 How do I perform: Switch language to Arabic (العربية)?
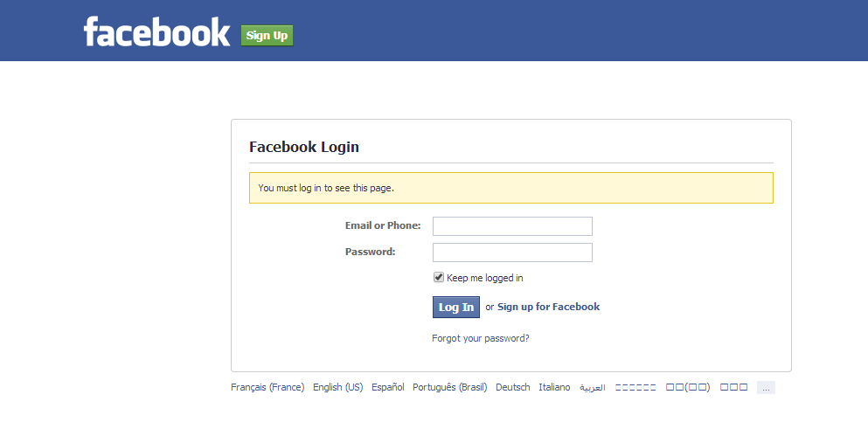[x=593, y=388]
